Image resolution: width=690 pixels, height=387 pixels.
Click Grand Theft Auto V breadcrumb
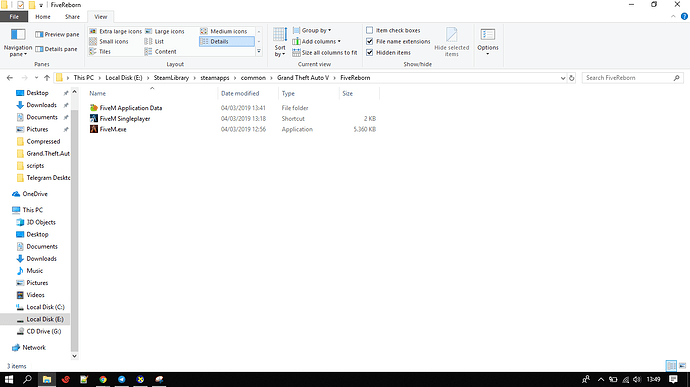(303, 78)
